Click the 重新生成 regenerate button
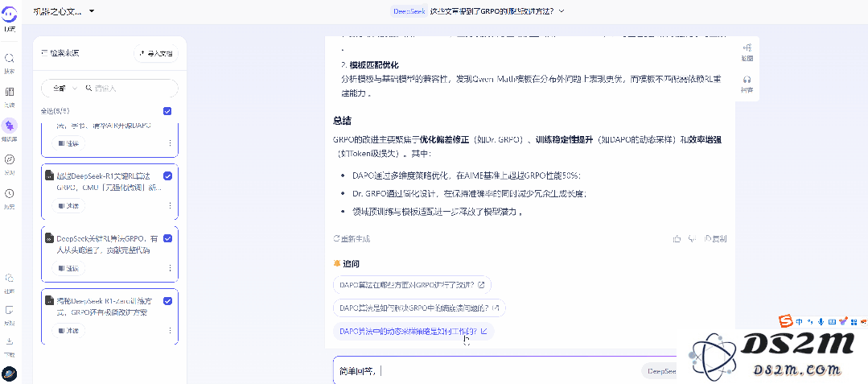Screen dimensions: 868x384 pos(352,239)
